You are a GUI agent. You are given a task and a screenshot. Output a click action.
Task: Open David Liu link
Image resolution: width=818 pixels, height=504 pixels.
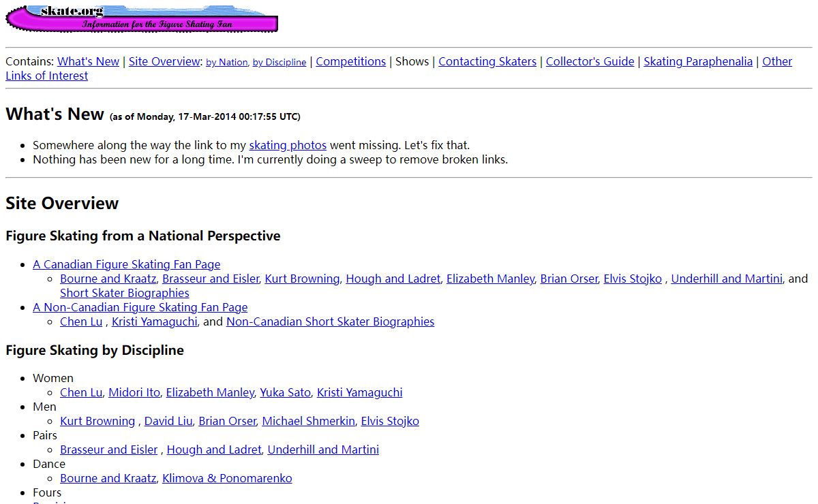168,421
